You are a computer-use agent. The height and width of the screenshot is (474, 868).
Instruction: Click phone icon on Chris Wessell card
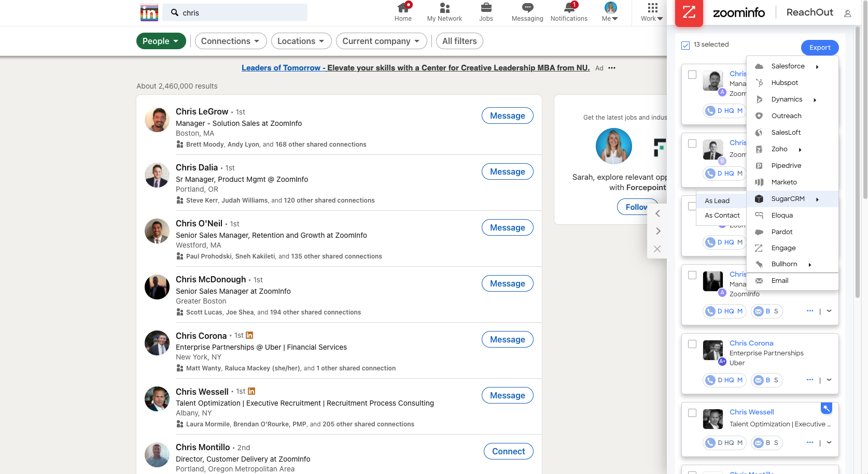(710, 443)
